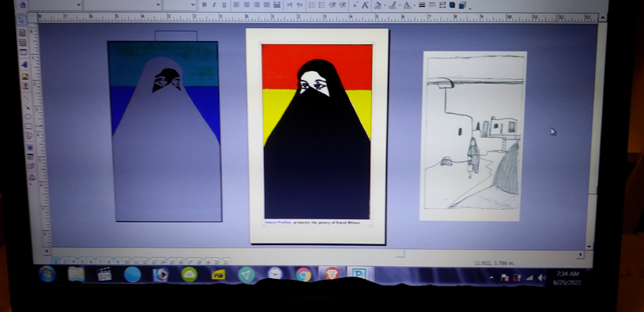The image size is (644, 312).
Task: Choose the Select Objects arrow tool
Action: (21, 20)
